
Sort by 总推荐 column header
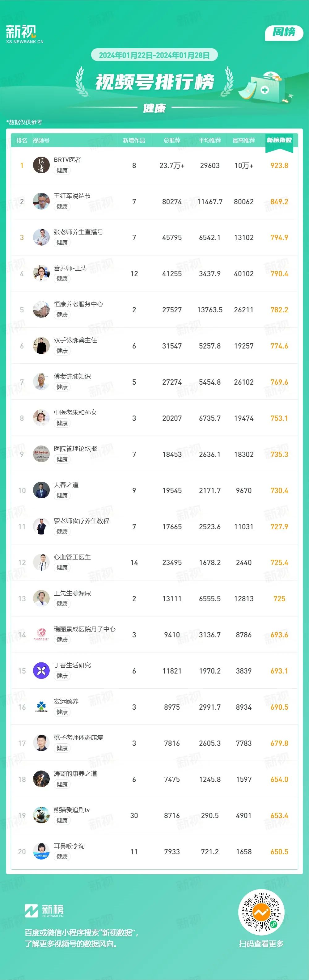172,140
